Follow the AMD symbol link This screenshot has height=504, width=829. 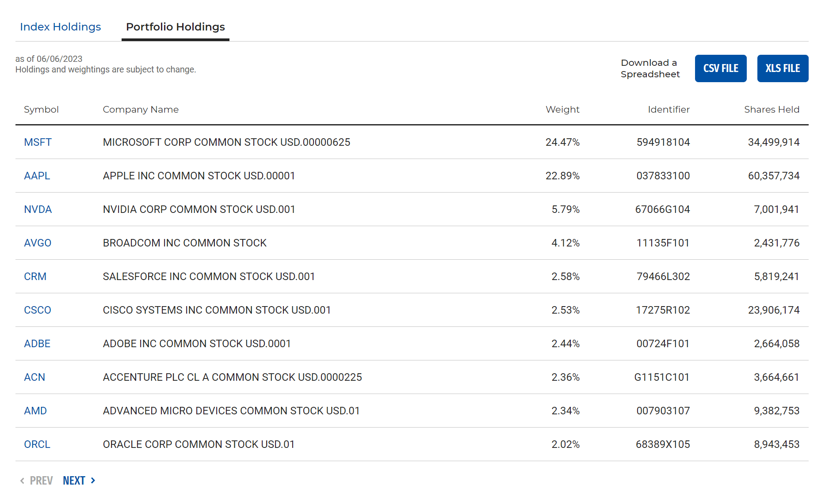[x=35, y=411]
